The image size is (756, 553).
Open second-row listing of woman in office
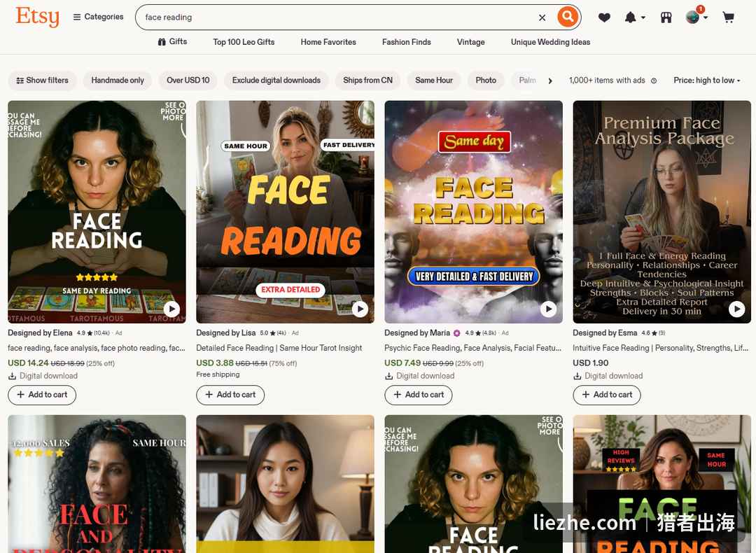[286, 484]
